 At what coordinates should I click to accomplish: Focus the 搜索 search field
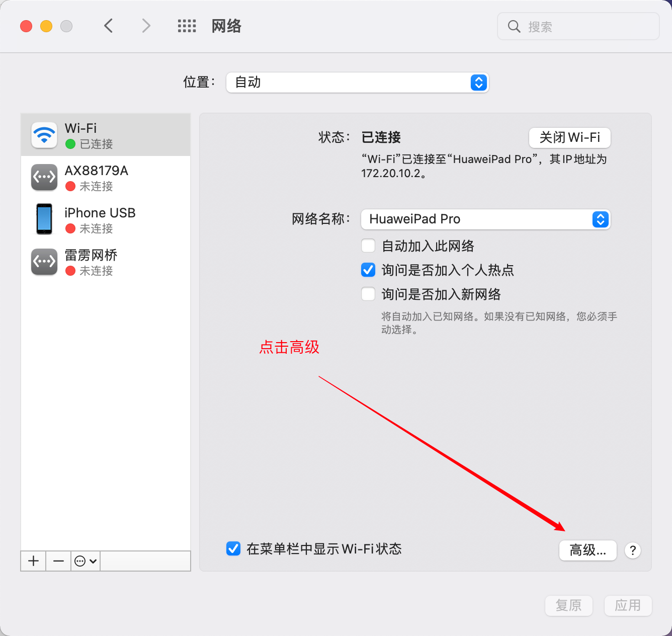click(578, 26)
